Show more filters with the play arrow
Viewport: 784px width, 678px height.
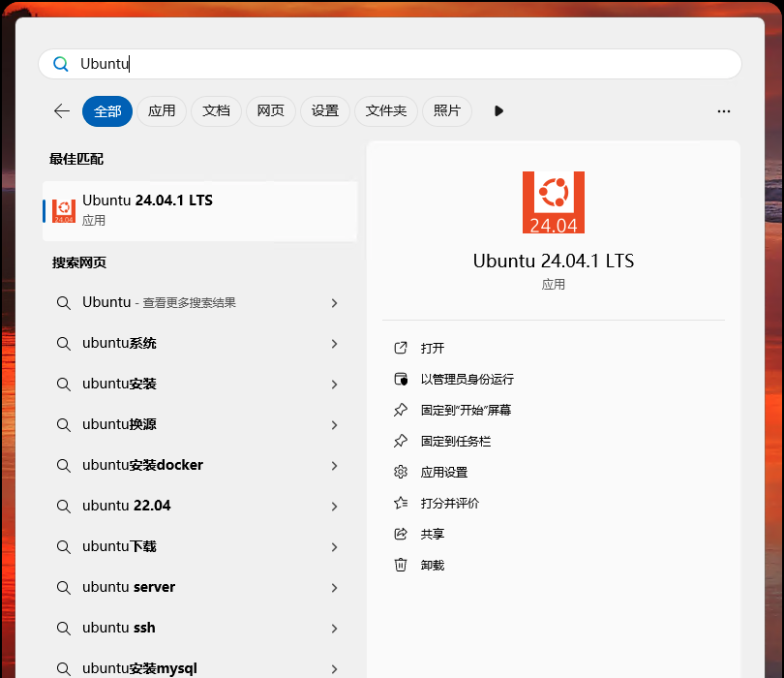coord(498,111)
